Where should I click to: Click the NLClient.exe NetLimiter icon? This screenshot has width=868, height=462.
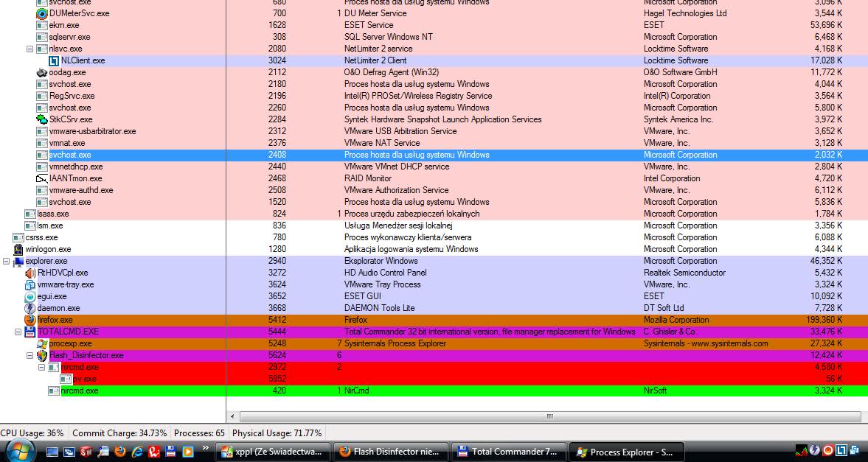pyautogui.click(x=54, y=60)
